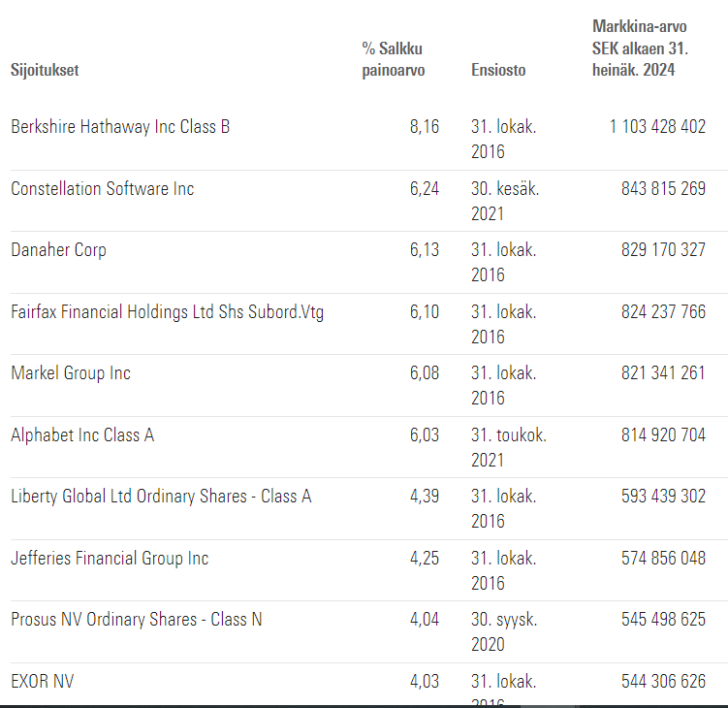Select the Danaher Corp holding
Image resolution: width=728 pixels, height=708 pixels.
58,250
